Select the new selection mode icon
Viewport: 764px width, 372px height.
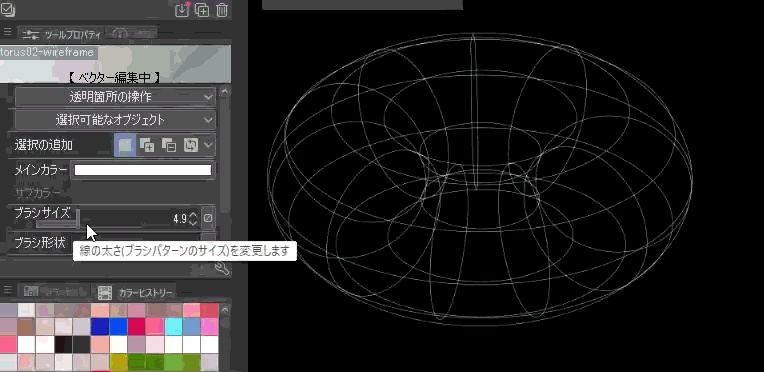coord(125,145)
